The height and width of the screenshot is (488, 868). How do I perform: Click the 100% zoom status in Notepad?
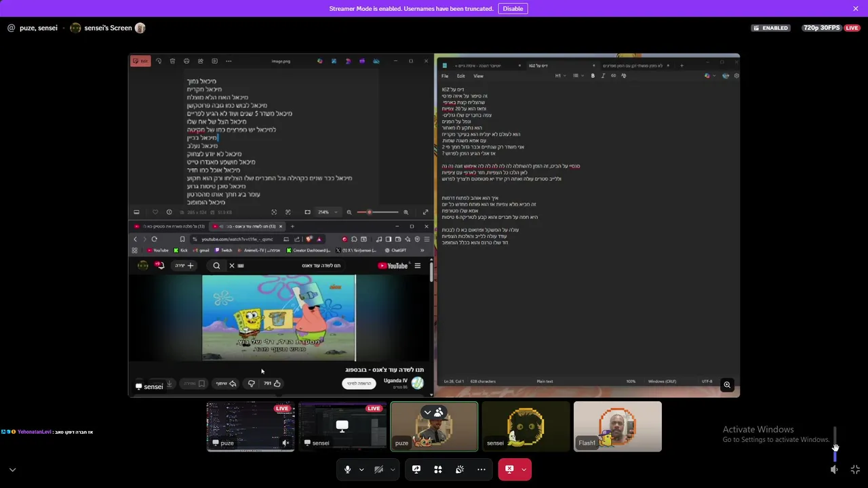(631, 382)
